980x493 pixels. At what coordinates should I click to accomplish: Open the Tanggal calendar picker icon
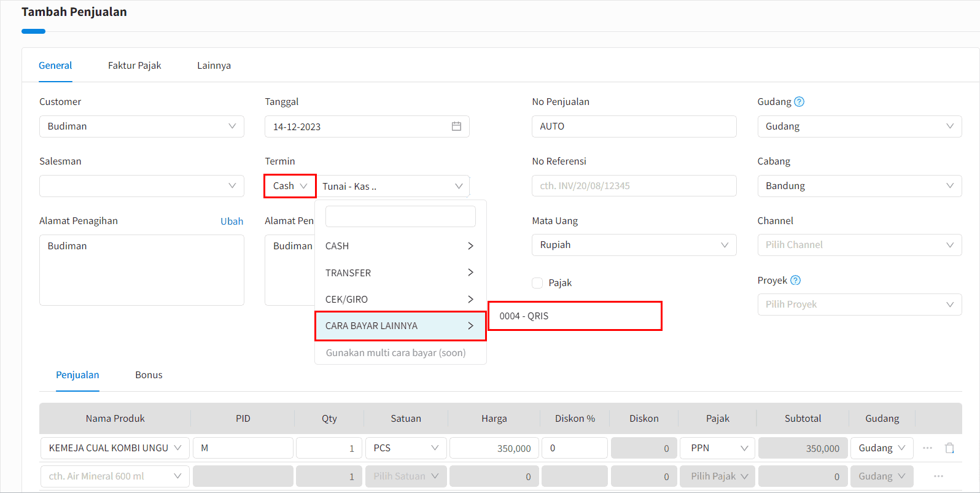coord(456,126)
